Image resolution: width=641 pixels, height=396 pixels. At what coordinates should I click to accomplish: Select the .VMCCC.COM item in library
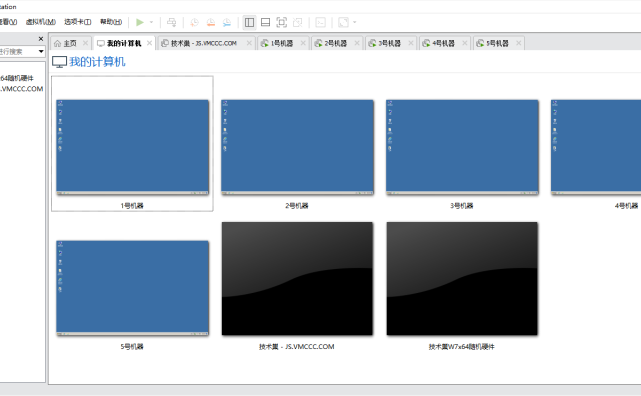click(21, 89)
